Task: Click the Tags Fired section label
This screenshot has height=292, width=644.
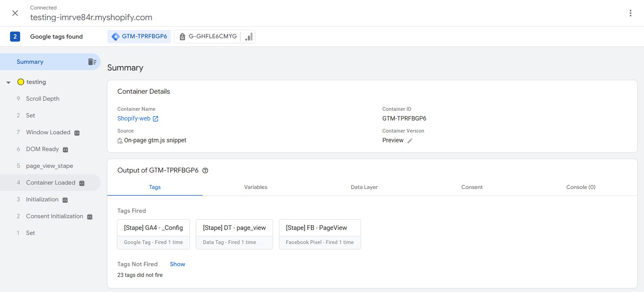Action: tap(131, 211)
